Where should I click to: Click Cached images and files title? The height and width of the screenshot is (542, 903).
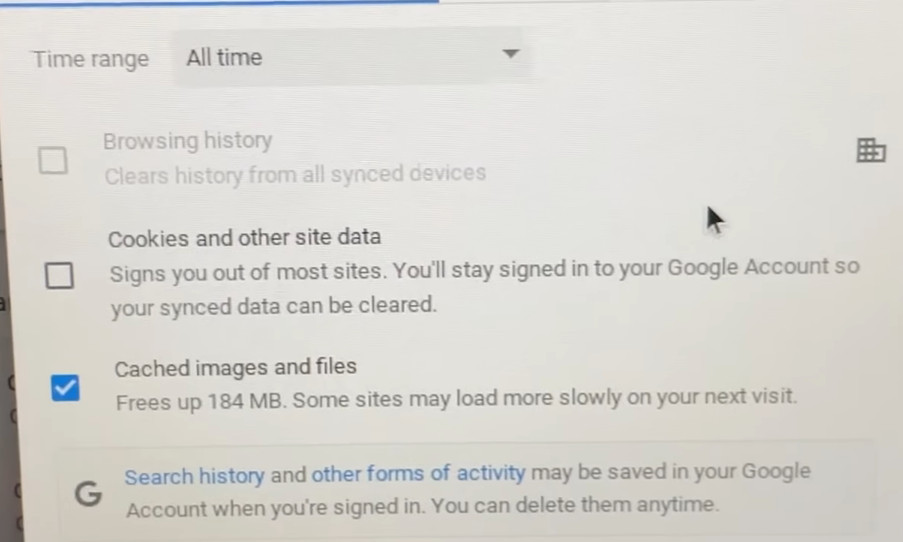[236, 367]
